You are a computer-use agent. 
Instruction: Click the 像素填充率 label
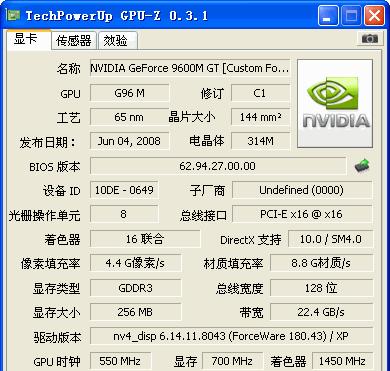[51, 264]
